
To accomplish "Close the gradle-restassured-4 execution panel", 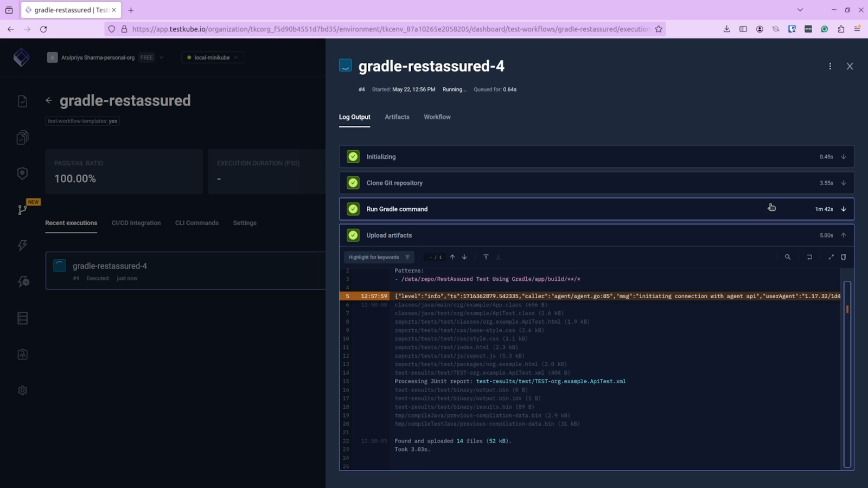I will point(850,66).
